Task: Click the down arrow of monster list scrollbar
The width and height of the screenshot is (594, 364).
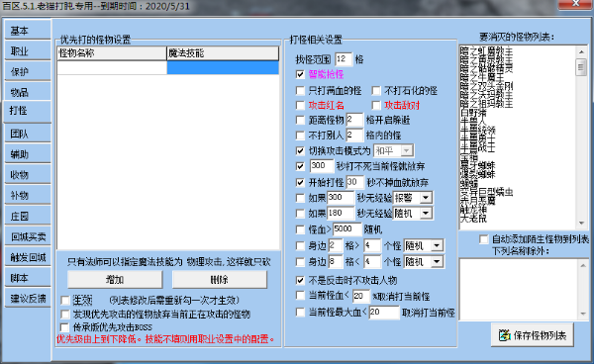Action: click(x=581, y=224)
